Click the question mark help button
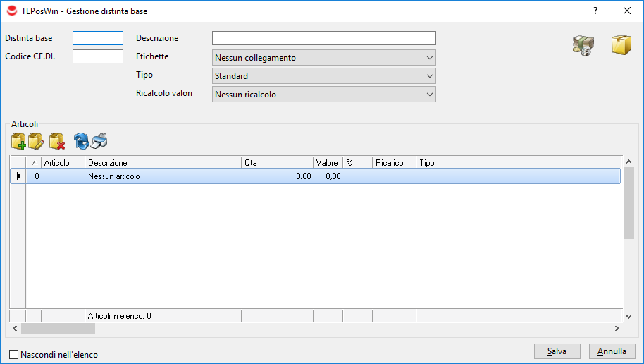The height and width of the screenshot is (364, 644). [x=595, y=11]
